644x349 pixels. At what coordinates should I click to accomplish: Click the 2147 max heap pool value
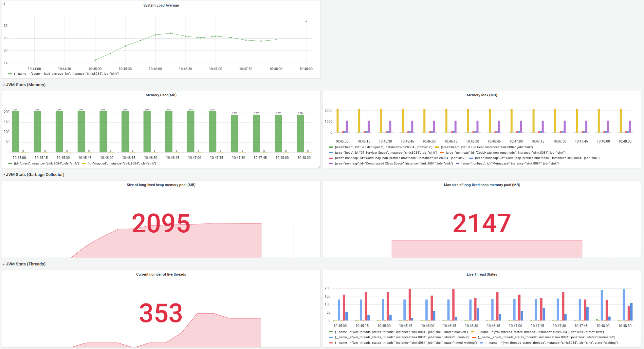(x=482, y=223)
